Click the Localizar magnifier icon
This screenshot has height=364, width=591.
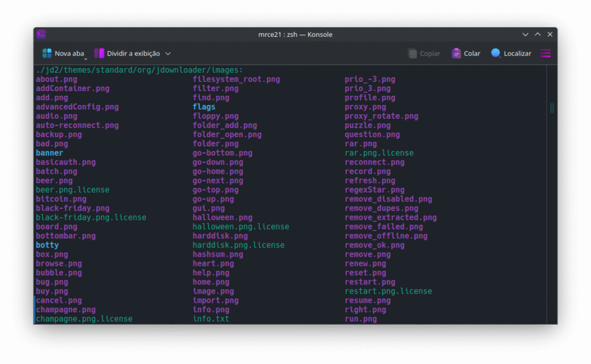pos(496,53)
